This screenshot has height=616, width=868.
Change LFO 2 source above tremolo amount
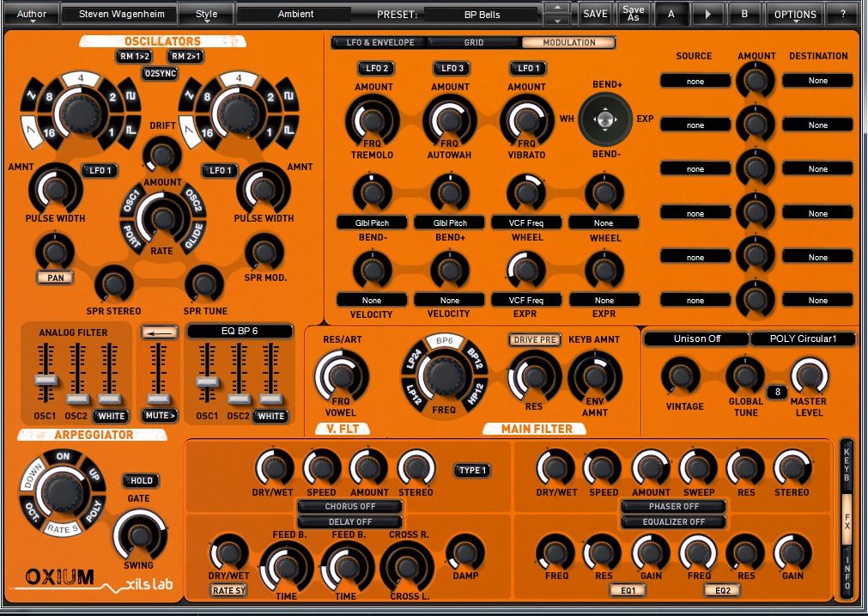376,68
